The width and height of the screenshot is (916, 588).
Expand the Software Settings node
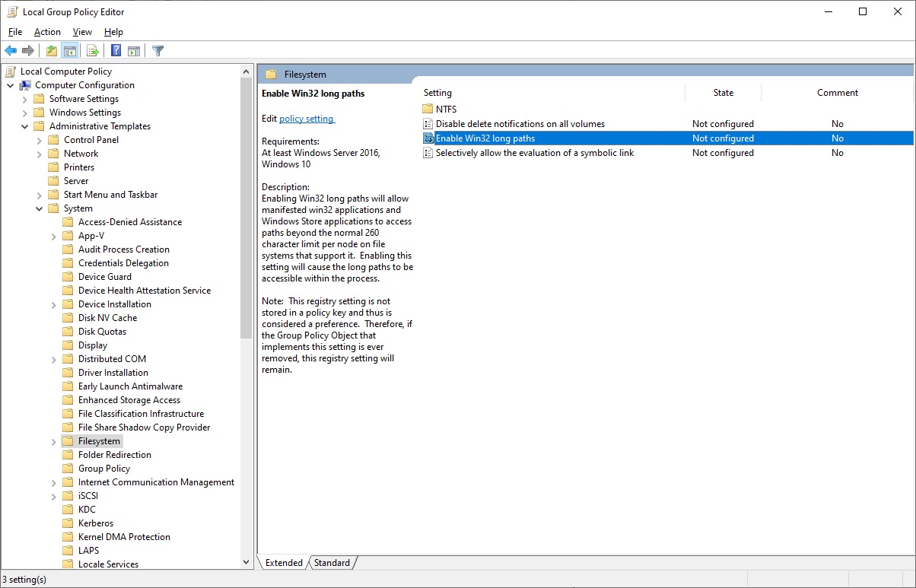pos(25,99)
